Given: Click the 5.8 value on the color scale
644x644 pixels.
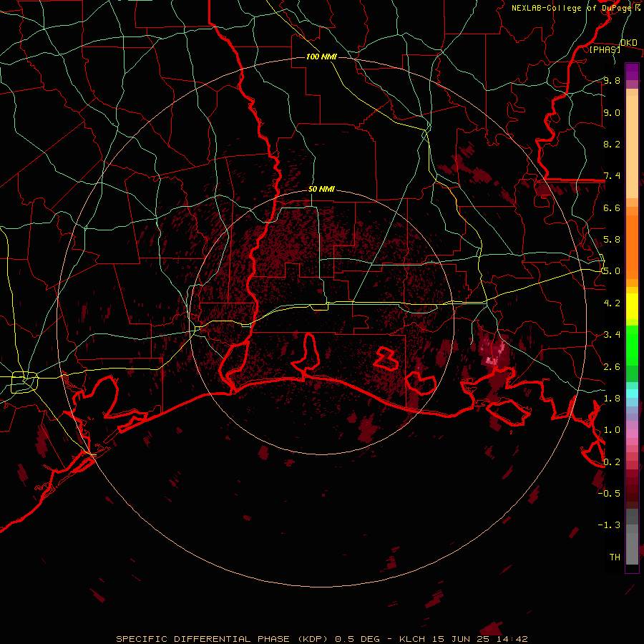Looking at the screenshot, I should 612,240.
